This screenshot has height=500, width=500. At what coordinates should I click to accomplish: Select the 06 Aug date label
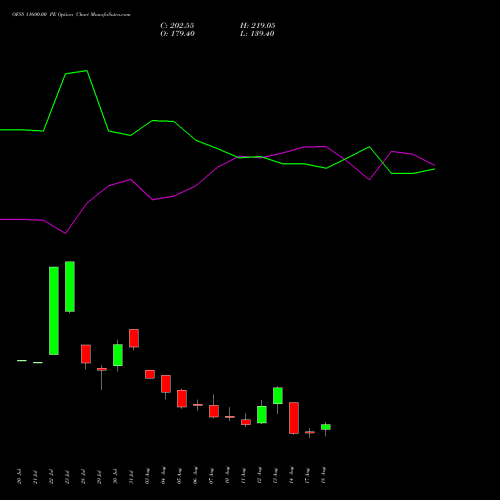coord(195,476)
